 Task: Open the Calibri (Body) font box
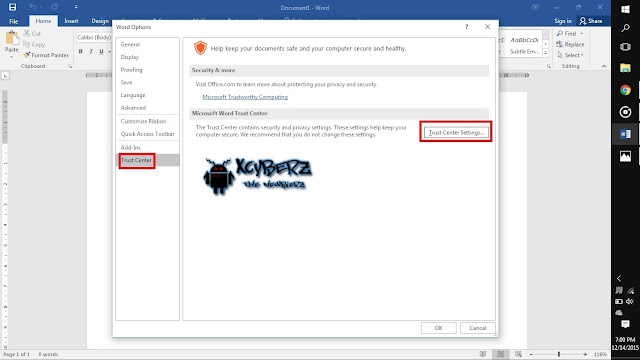click(x=94, y=38)
